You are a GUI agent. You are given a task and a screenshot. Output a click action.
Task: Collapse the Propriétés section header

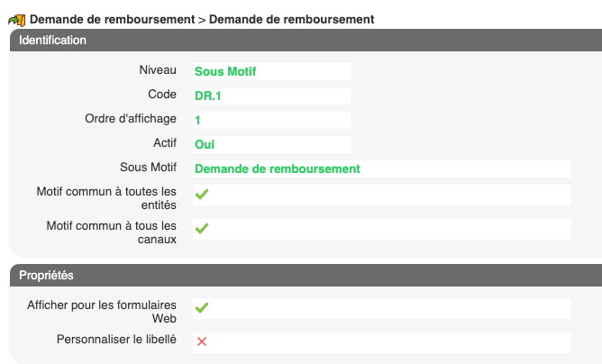pyautogui.click(x=47, y=275)
